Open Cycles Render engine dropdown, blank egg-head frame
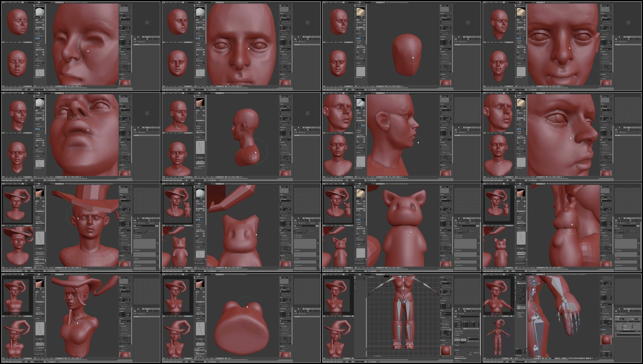The image size is (643, 364). coord(380,2)
